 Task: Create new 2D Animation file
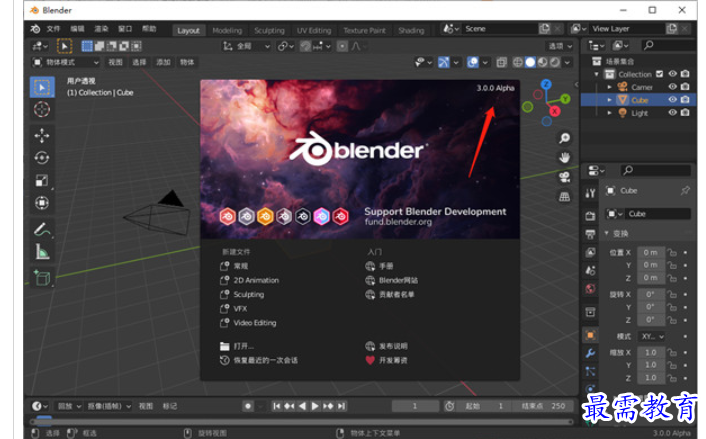[250, 280]
